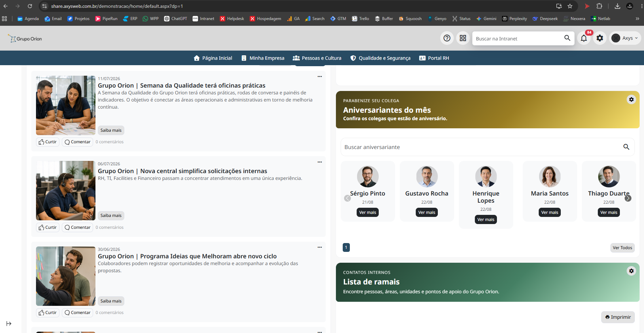The width and height of the screenshot is (644, 333).
Task: Click the Grupo Orion logo
Action: point(25,39)
